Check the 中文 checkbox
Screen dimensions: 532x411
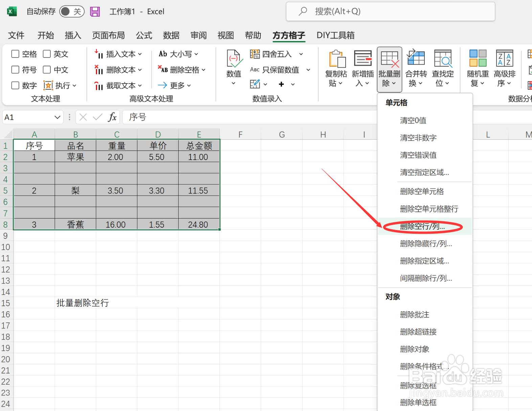tap(47, 70)
